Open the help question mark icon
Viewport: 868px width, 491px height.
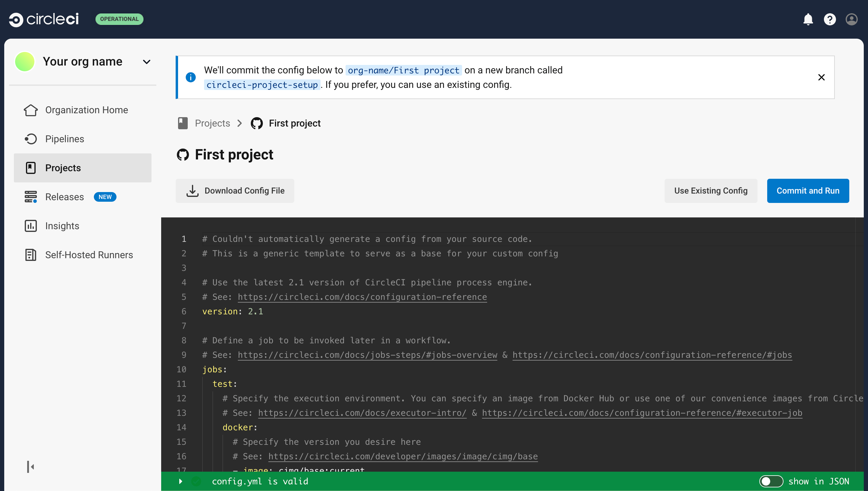pyautogui.click(x=830, y=19)
